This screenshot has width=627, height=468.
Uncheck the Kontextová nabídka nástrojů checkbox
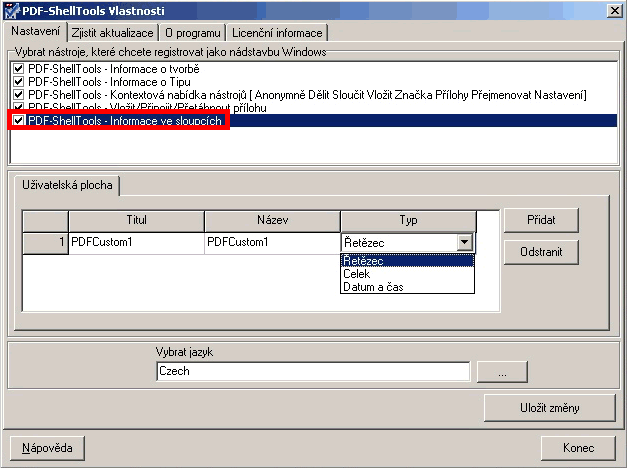(x=19, y=94)
